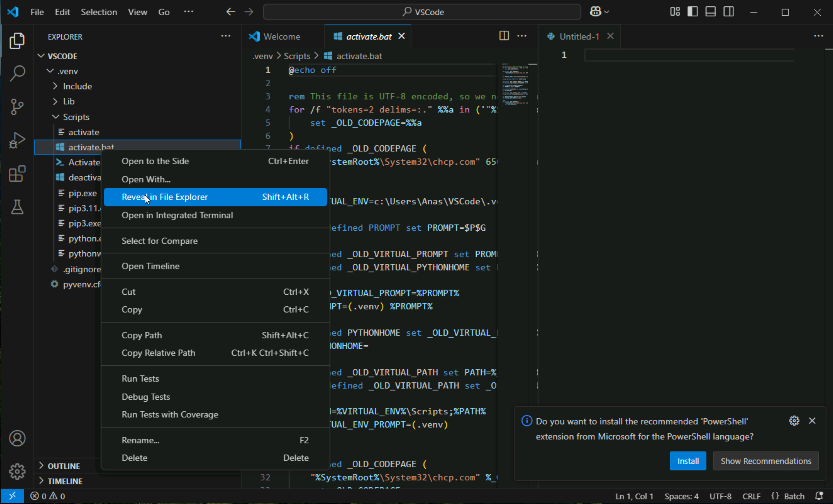This screenshot has height=504, width=833.
Task: Open the Testing flask view
Action: pos(17,207)
